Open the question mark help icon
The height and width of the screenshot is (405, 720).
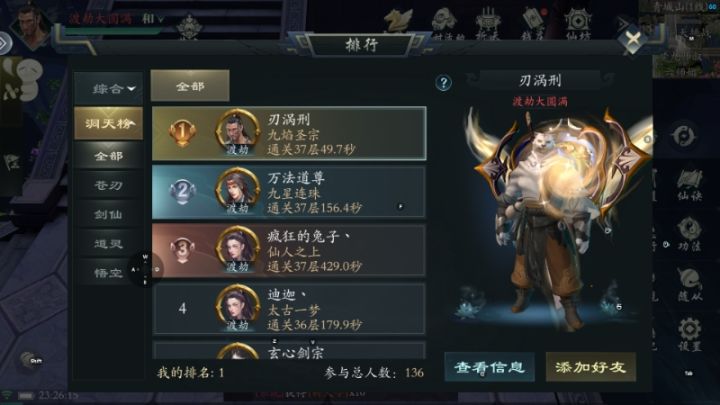tap(443, 83)
